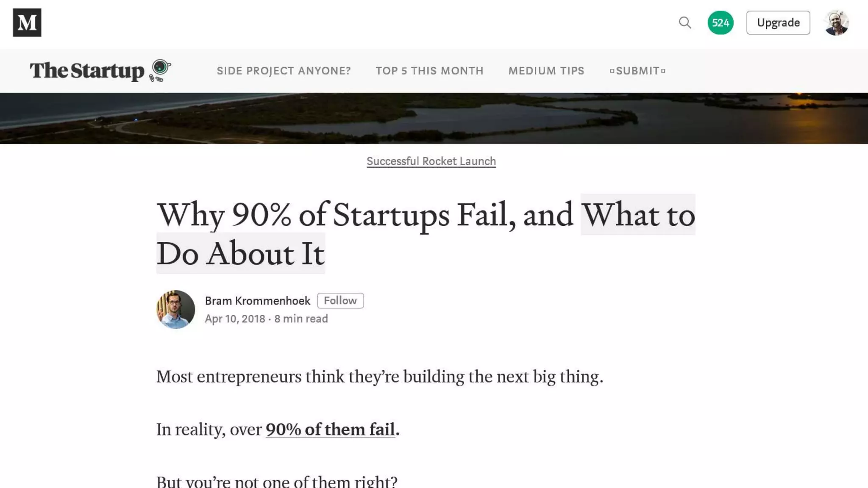868x488 pixels.
Task: Click the Upgrade button
Action: pyautogui.click(x=778, y=22)
